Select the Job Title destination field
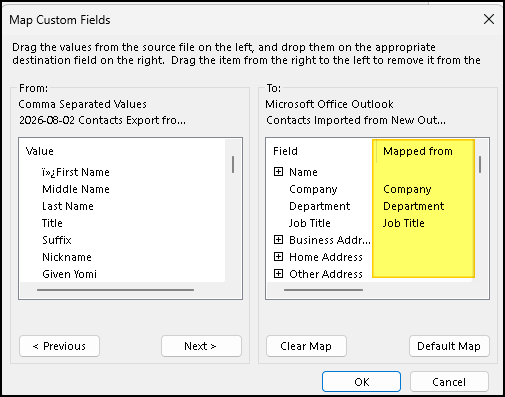This screenshot has height=397, width=505. click(310, 223)
